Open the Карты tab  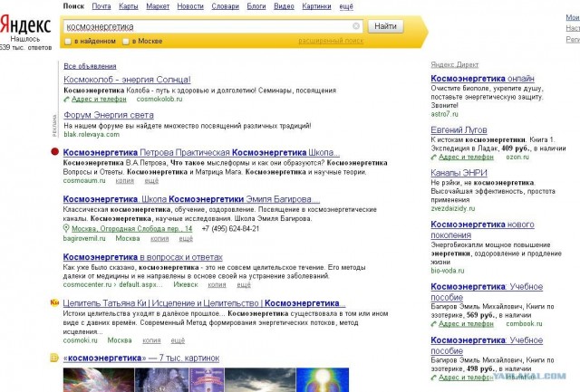click(129, 6)
